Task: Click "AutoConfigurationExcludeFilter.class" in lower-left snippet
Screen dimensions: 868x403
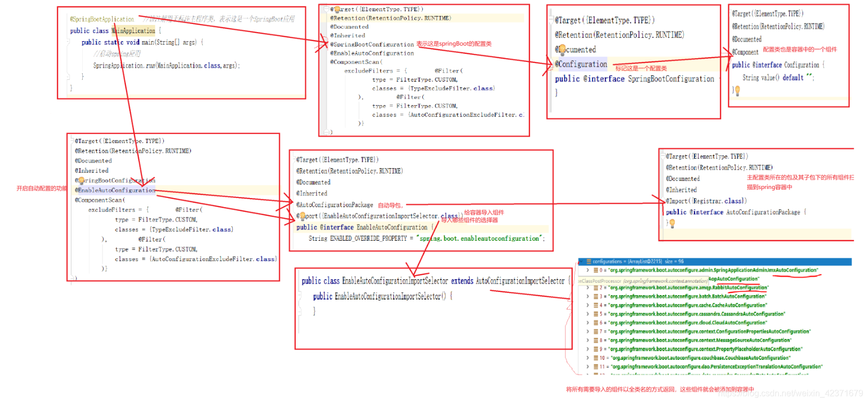Action: [214, 259]
